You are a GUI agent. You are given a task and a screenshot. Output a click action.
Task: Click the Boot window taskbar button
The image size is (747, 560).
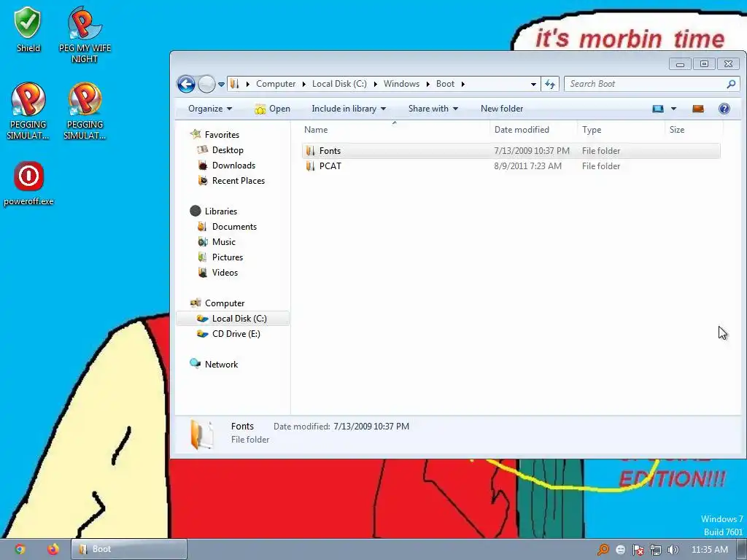[129, 549]
